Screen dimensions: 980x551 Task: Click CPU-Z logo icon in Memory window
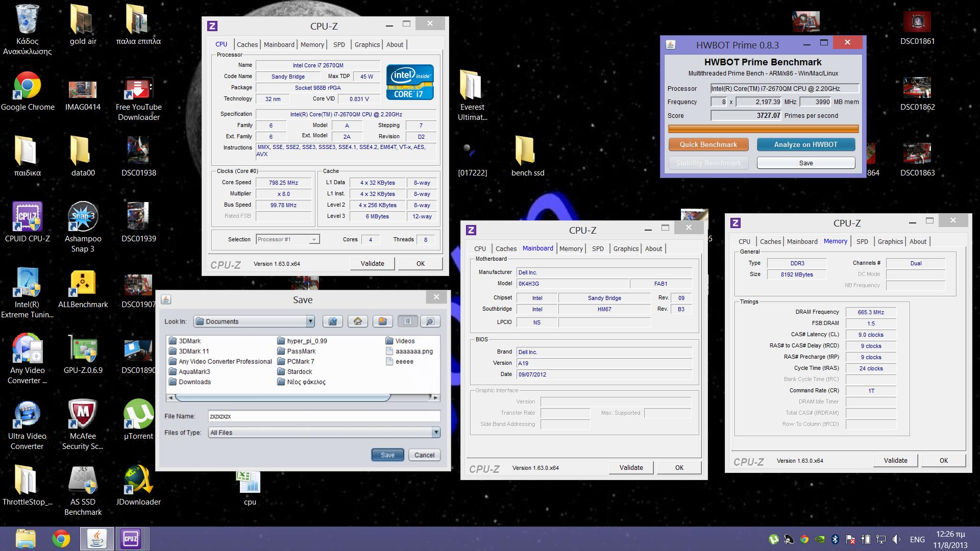(736, 223)
